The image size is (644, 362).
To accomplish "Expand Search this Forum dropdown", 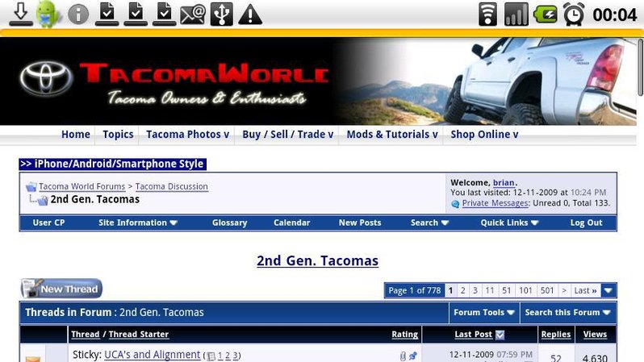I will point(568,313).
